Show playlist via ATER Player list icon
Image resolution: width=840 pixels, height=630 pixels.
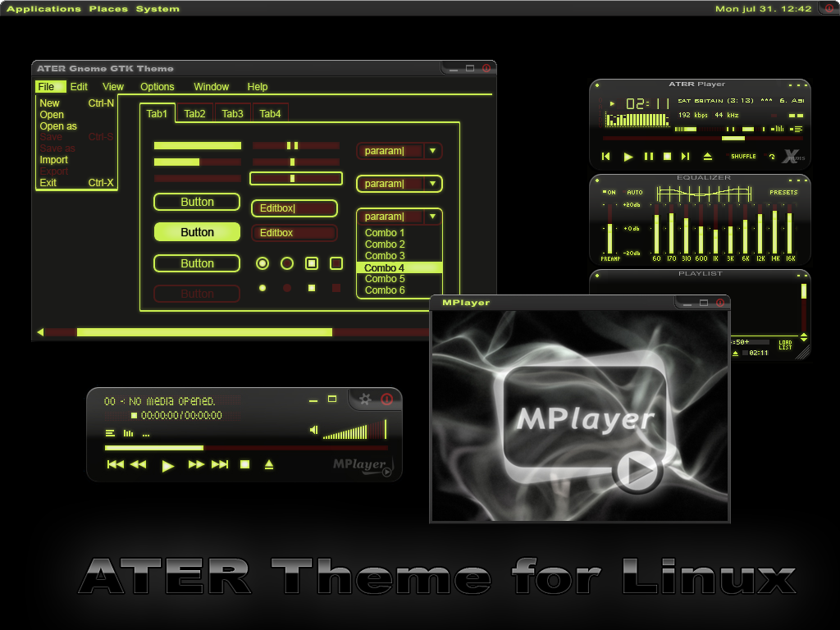point(797,129)
